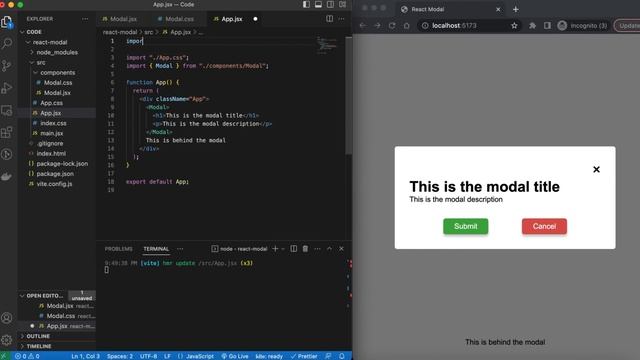Open a new browser tab
640x360 pixels.
pos(516,9)
